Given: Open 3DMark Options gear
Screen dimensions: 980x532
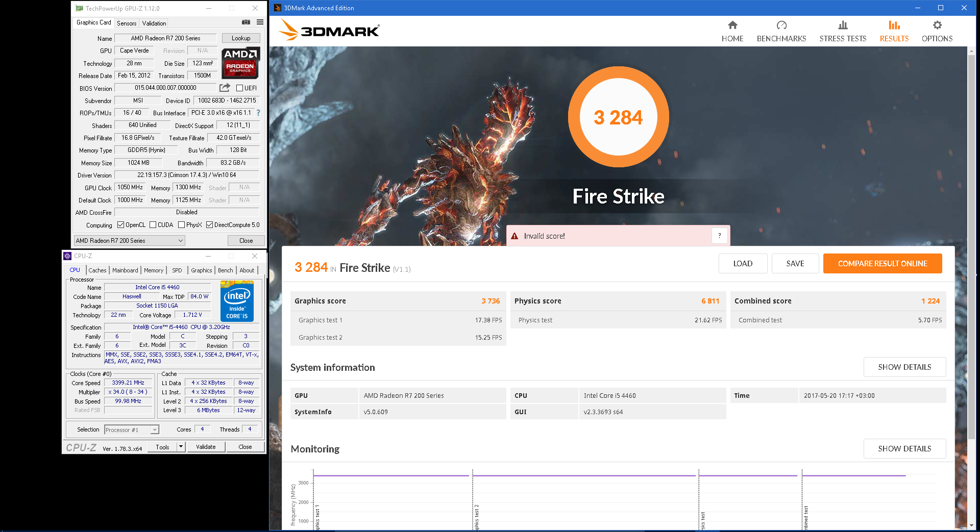Looking at the screenshot, I should pos(937,31).
